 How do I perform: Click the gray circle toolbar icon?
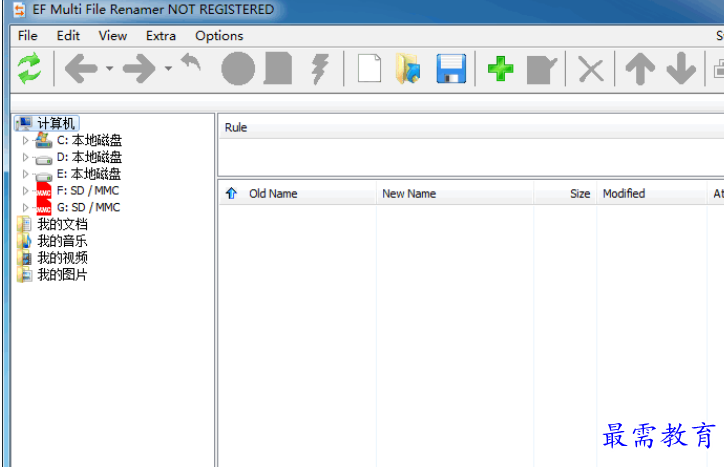click(x=238, y=69)
